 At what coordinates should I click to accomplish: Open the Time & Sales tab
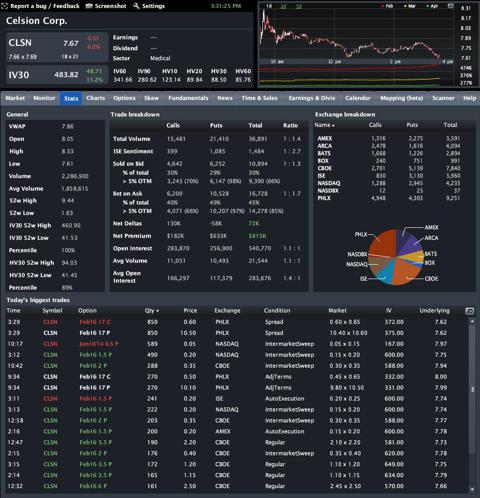tap(259, 98)
